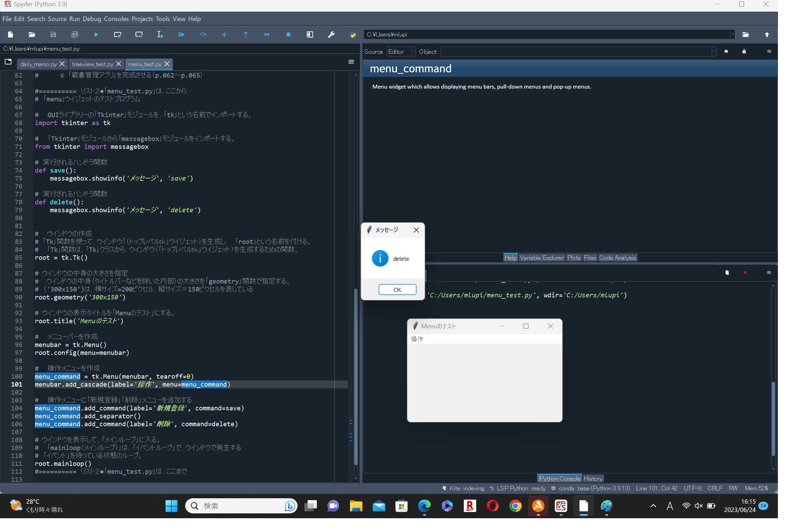Screen dimensions: 791x532
Task: Run the current file
Action: (96, 34)
